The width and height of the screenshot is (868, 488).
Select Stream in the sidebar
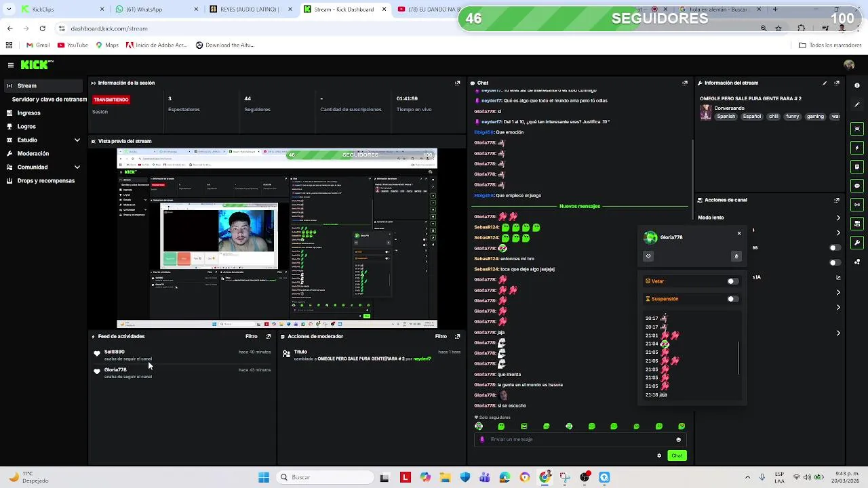(x=43, y=86)
